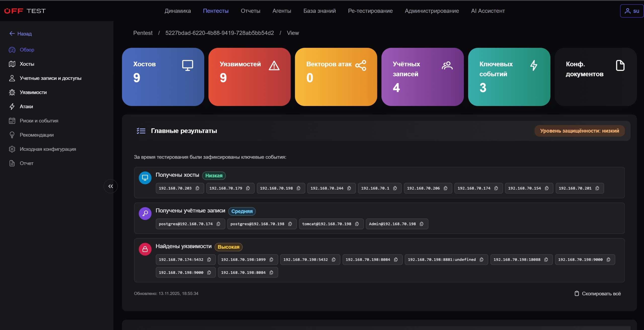This screenshot has height=330, width=644.
Task: Select Учетные записи и доступы in sidebar
Action: click(x=45, y=78)
